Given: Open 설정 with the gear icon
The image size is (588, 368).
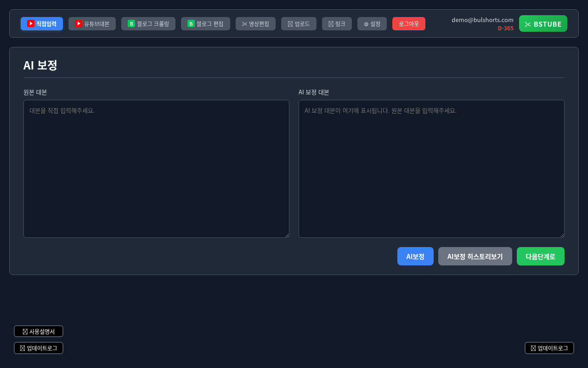Looking at the screenshot, I should 372,24.
